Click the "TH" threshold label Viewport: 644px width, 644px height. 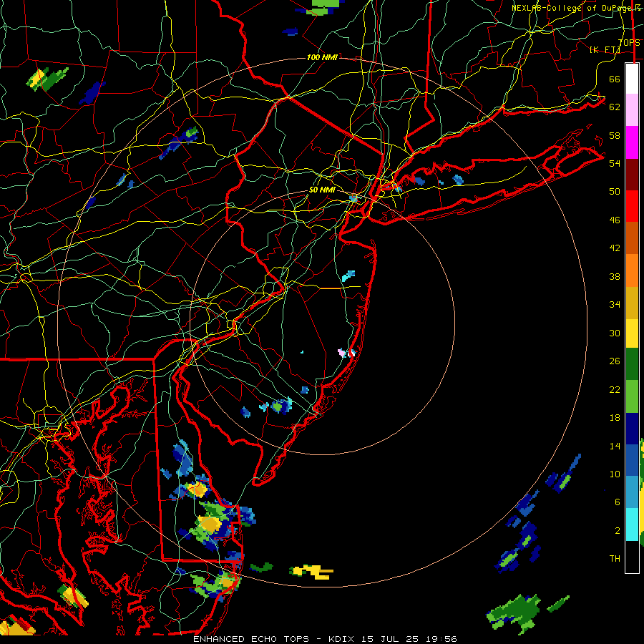[x=615, y=559]
